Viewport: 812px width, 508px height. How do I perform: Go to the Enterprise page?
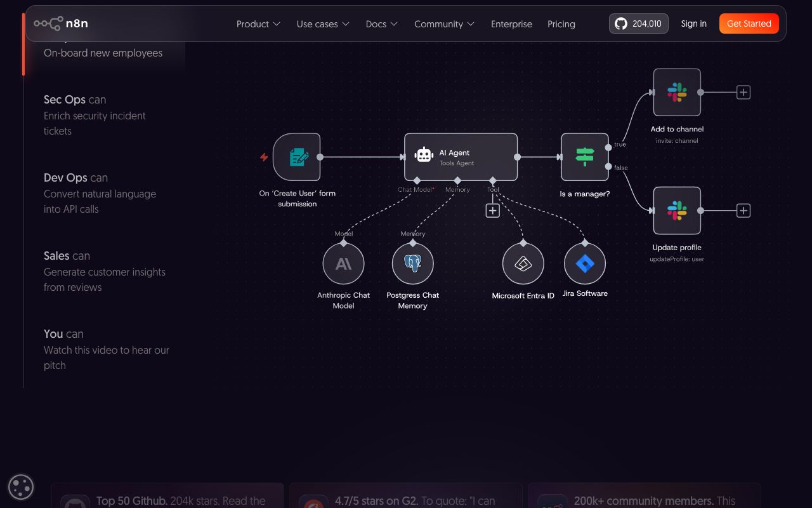click(511, 24)
